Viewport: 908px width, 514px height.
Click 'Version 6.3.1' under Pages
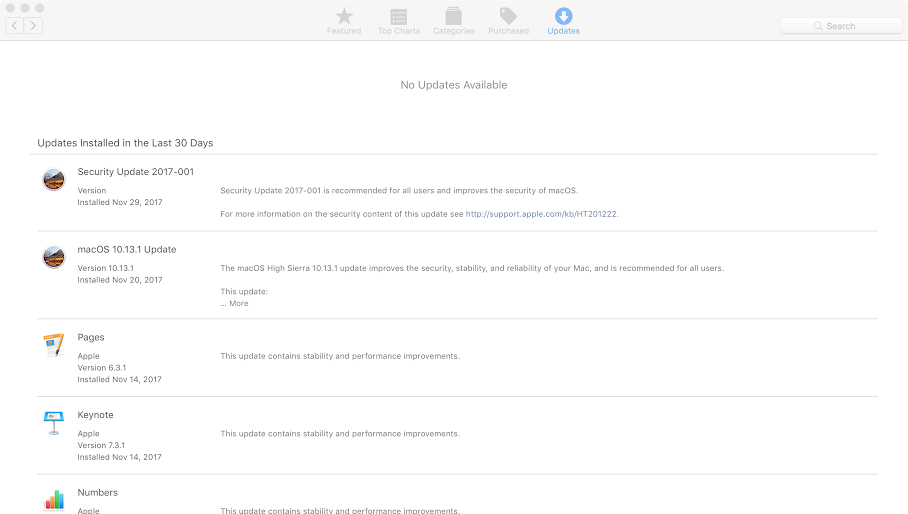tap(101, 368)
